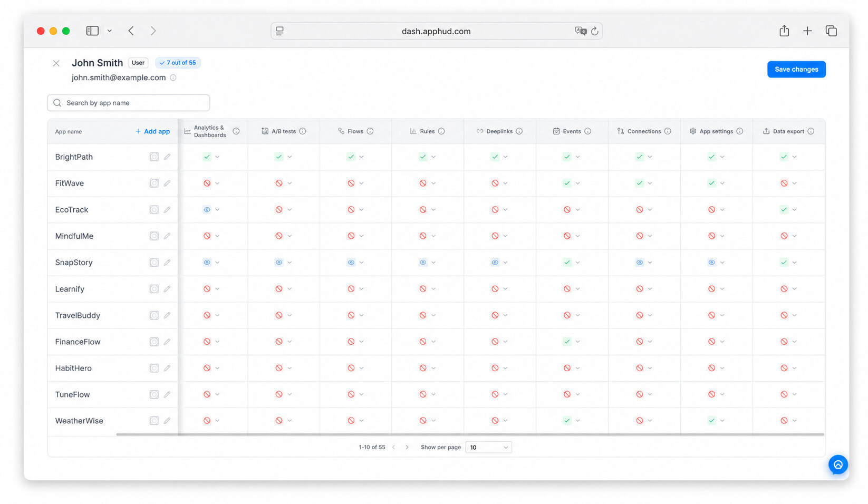This screenshot has width=868, height=504.
Task: Click the Save changes button
Action: pos(796,69)
